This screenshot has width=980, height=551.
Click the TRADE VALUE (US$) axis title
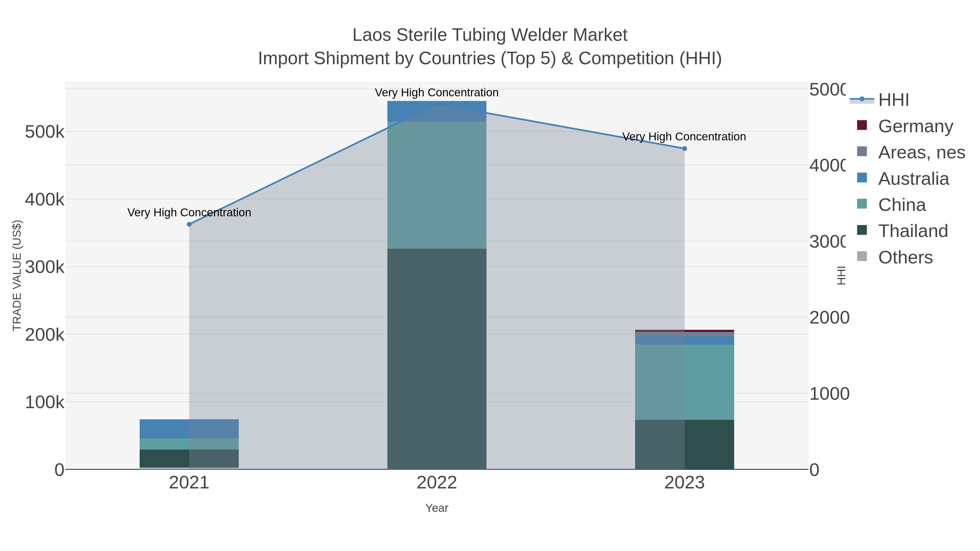pyautogui.click(x=17, y=275)
